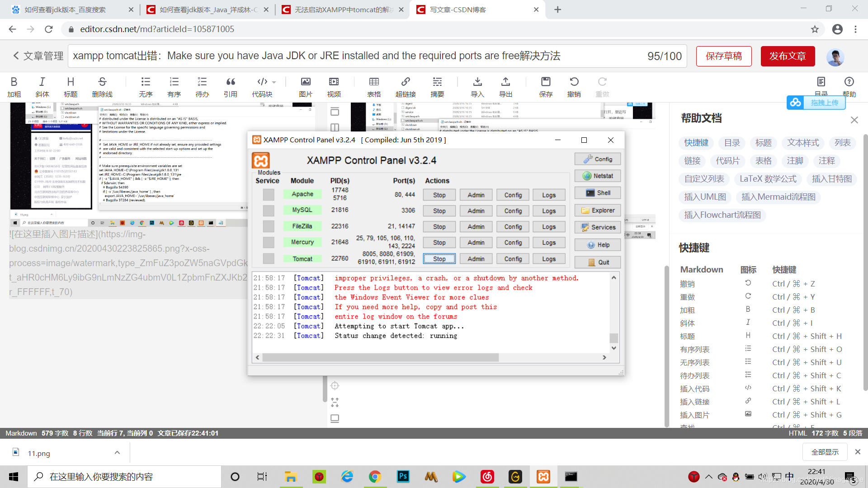
Task: Go back to 文章管理
Action: [x=38, y=56]
